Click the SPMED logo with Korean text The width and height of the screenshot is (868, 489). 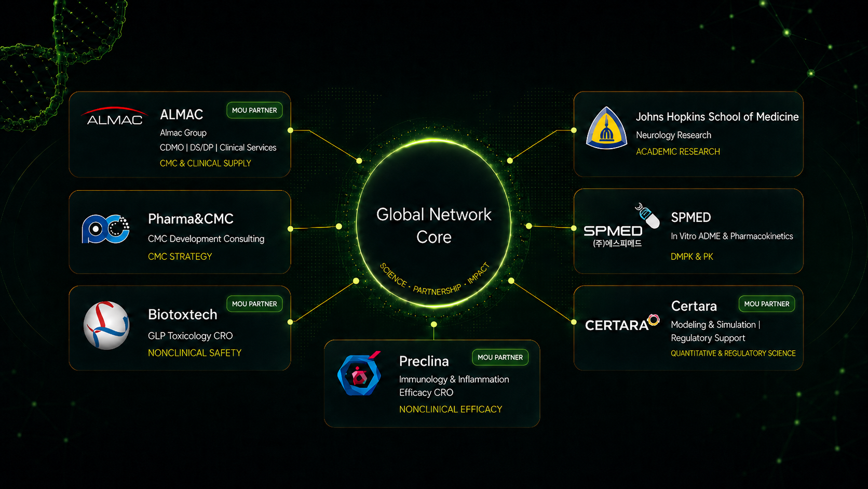[x=621, y=226]
